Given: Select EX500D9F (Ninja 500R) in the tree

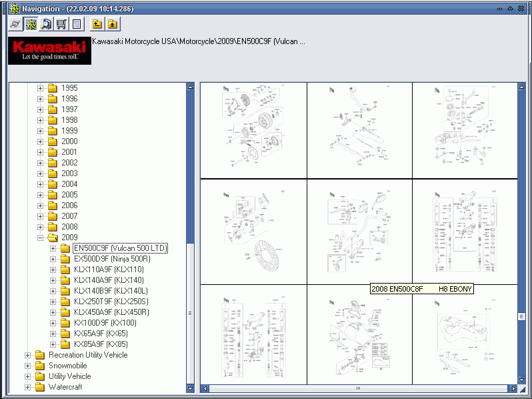Looking at the screenshot, I should point(112,259).
